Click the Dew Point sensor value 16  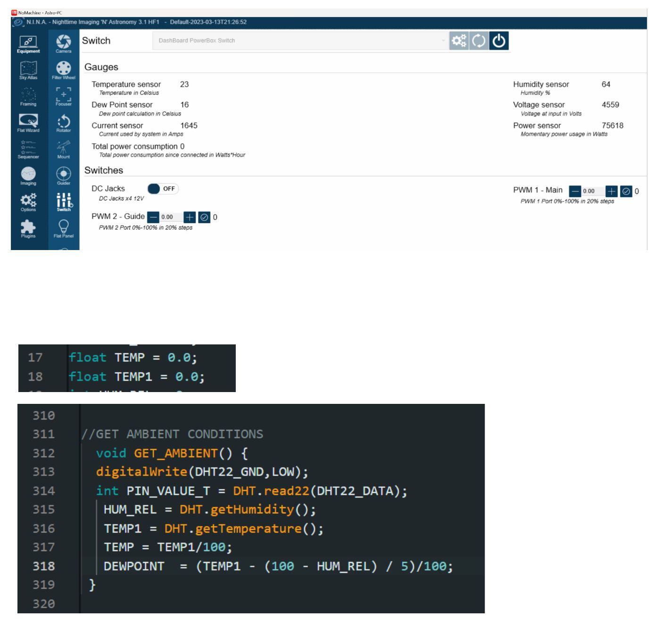tap(184, 105)
